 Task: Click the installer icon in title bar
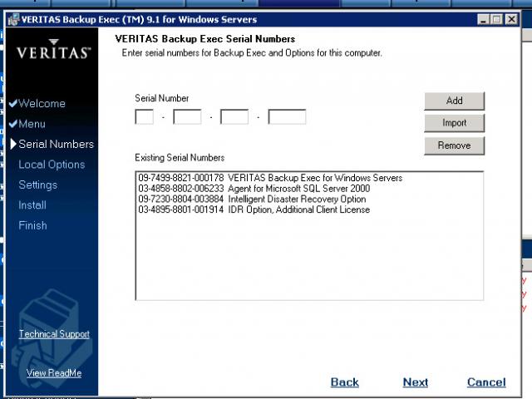(13, 19)
